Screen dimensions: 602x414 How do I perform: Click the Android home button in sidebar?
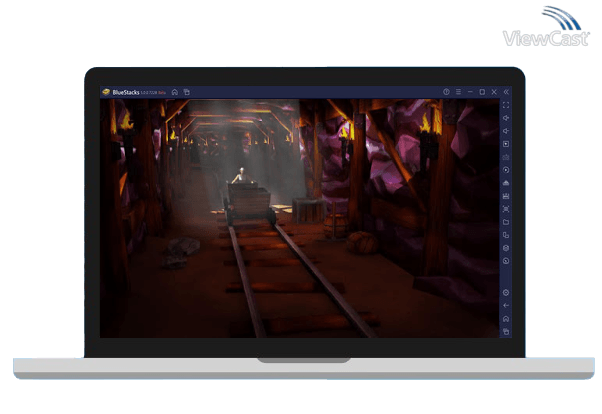click(x=506, y=319)
